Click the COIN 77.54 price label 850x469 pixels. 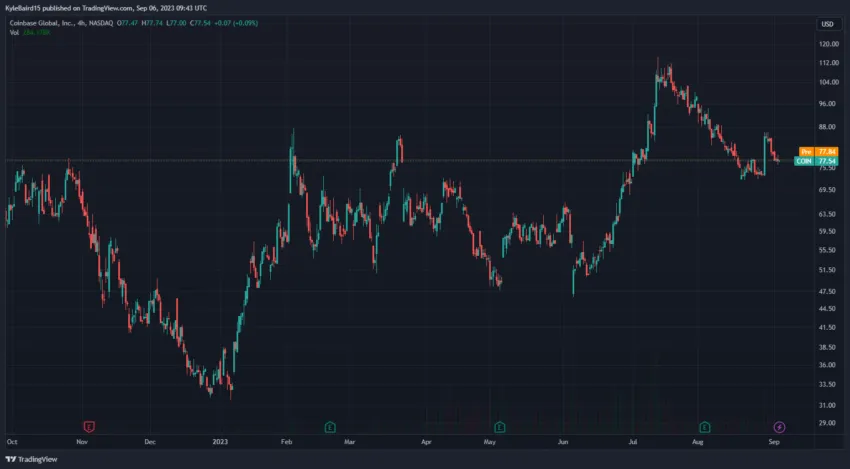(x=816, y=161)
